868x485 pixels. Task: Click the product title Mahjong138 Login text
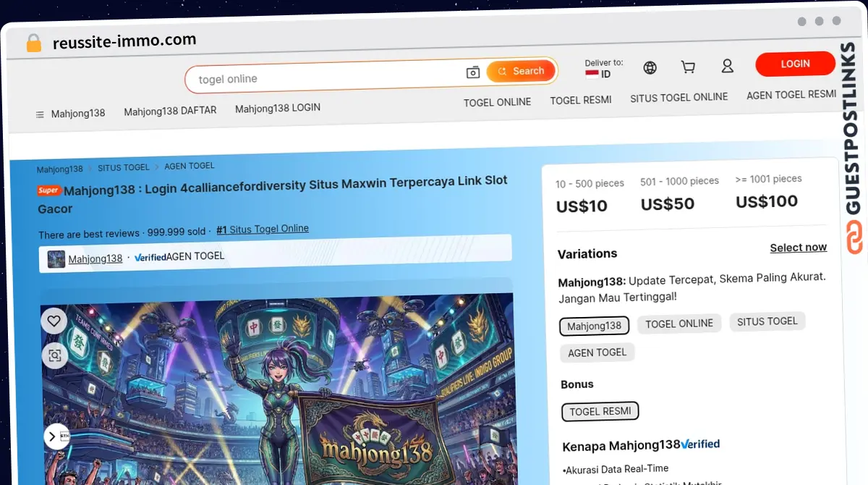click(273, 193)
